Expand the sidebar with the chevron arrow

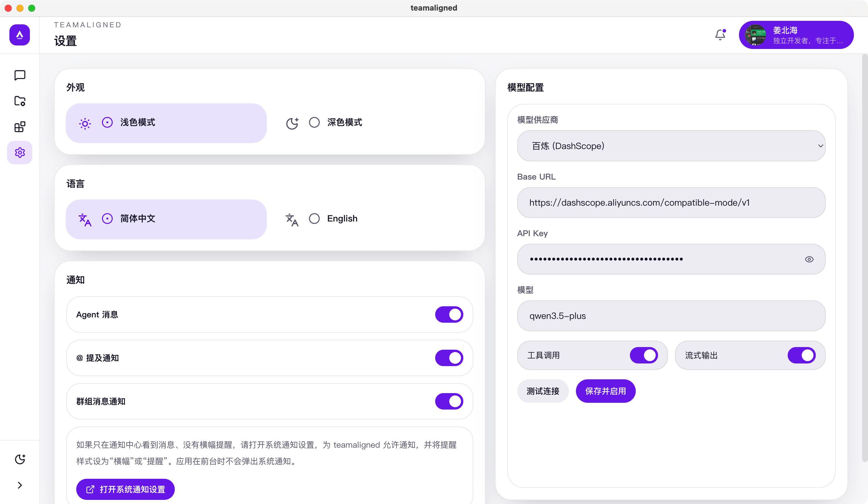(20, 485)
